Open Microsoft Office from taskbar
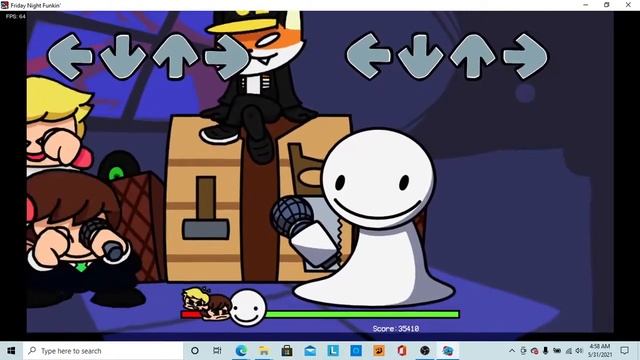This screenshot has width=640, height=360. (402, 351)
